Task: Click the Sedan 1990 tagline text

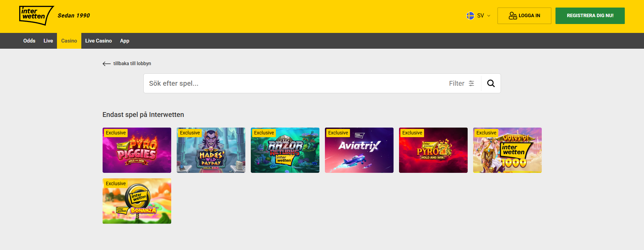Action: [74, 15]
